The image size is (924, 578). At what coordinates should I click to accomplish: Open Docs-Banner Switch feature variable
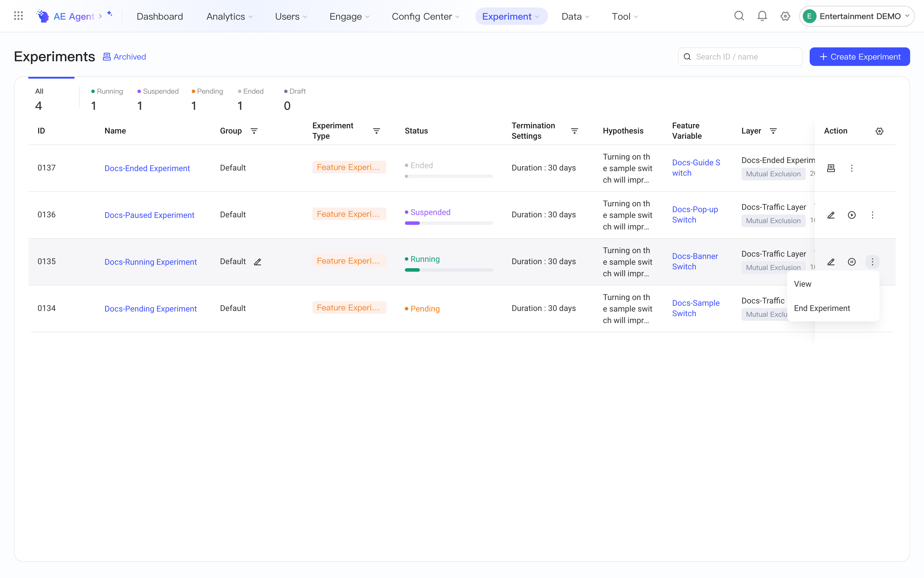coord(695,262)
